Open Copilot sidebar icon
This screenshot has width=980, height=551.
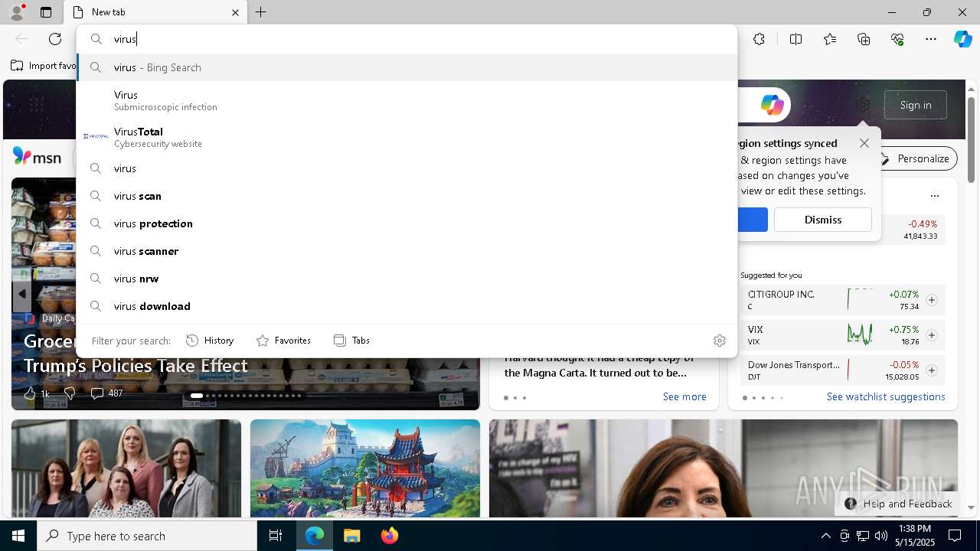[x=962, y=39]
